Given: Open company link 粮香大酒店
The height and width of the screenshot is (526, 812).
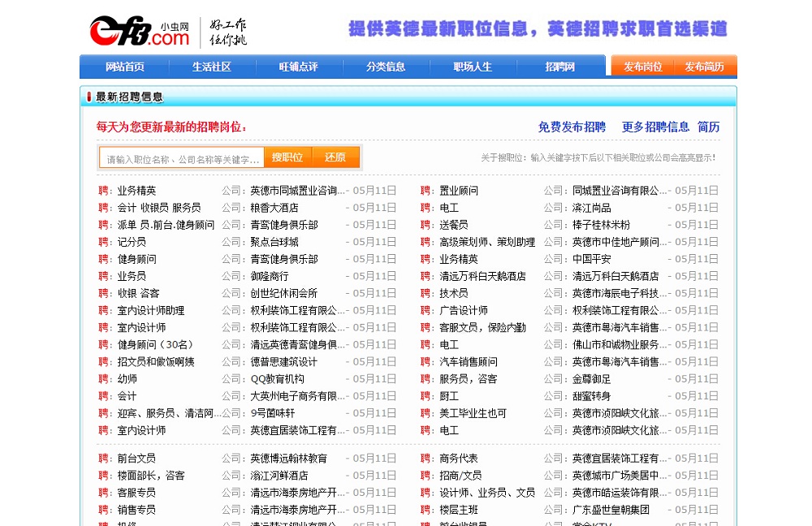Looking at the screenshot, I should pyautogui.click(x=274, y=208).
